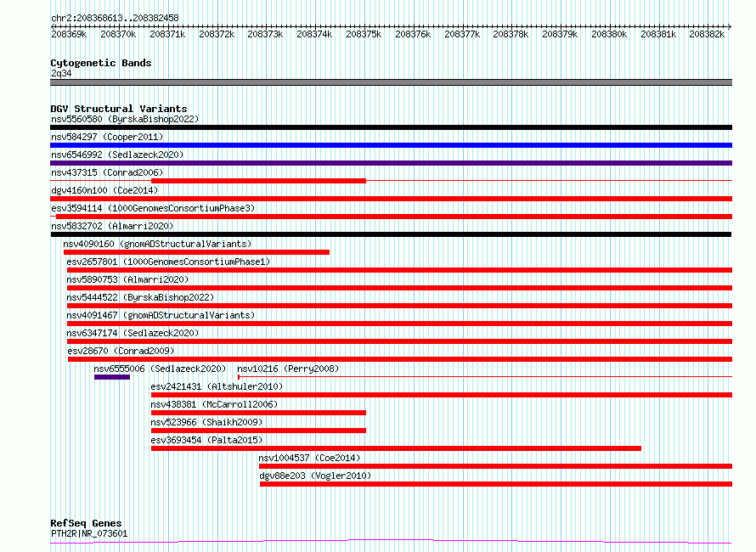The width and height of the screenshot is (756, 552).
Task: Click the esv3693454 (Palta2015) label
Action: 206,440
